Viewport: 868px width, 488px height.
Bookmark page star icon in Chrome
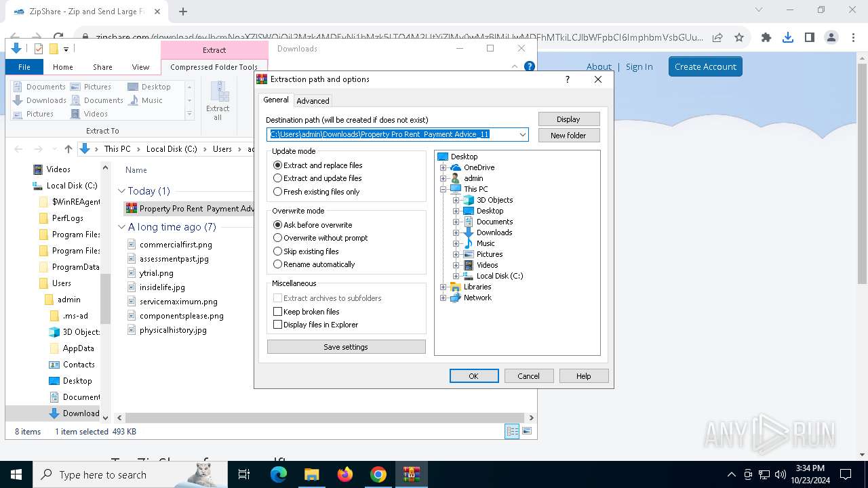coord(739,38)
